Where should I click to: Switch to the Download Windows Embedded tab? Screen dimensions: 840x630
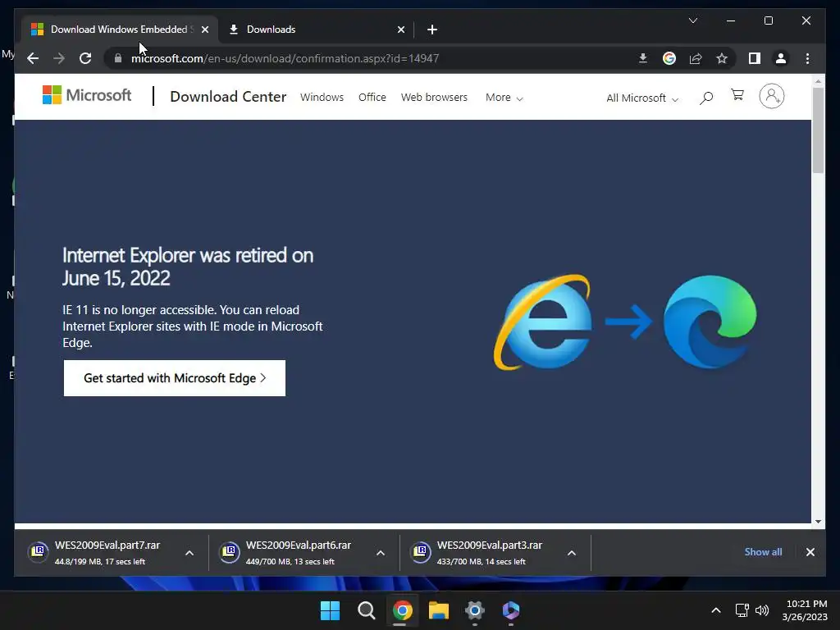pos(121,30)
